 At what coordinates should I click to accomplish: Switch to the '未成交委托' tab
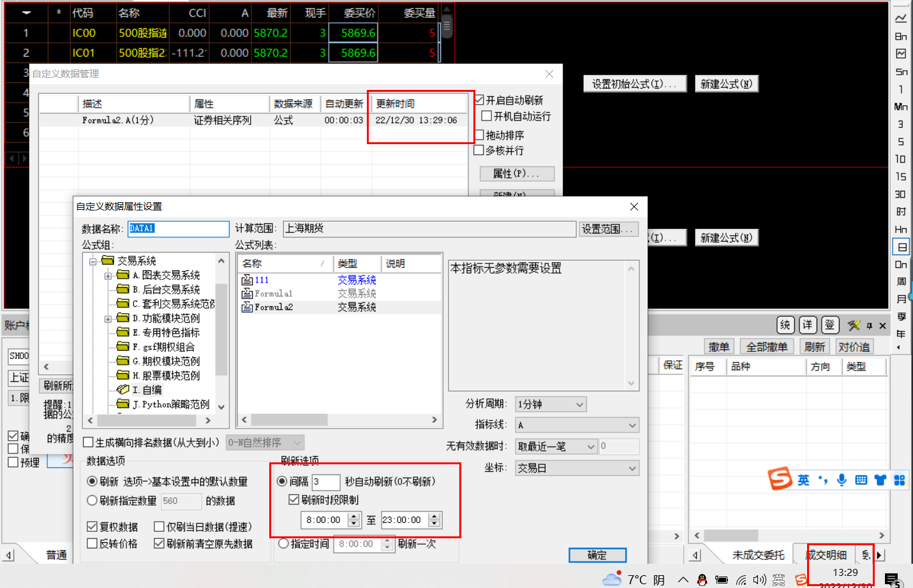[758, 555]
